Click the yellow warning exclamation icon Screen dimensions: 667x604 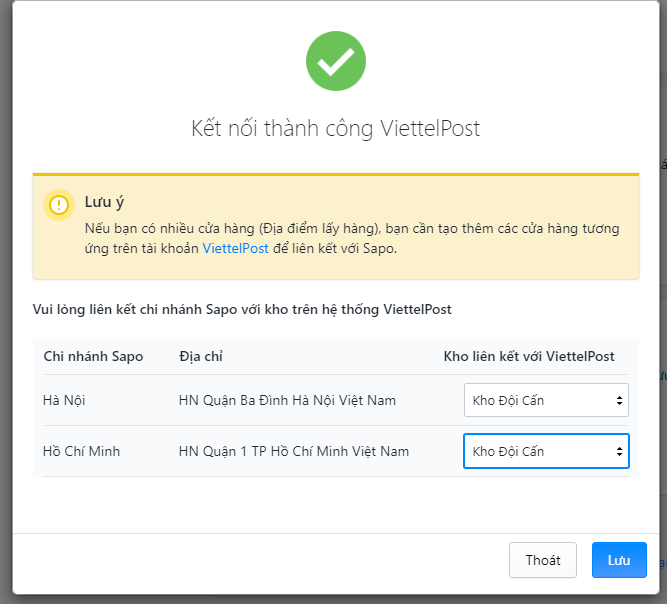click(x=59, y=205)
